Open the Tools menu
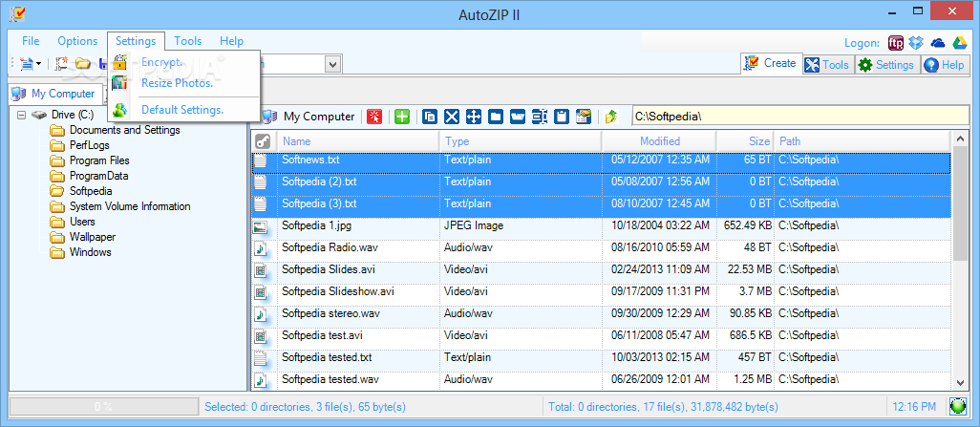The width and height of the screenshot is (980, 427). click(x=187, y=41)
